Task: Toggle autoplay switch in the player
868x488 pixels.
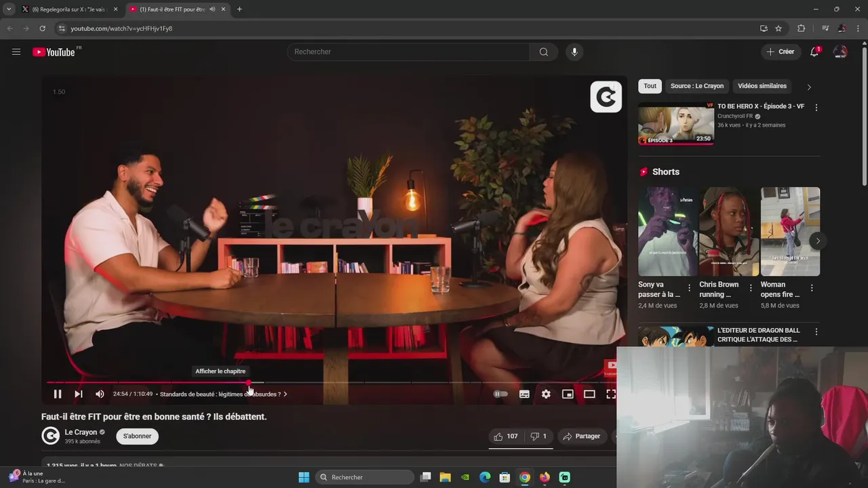Action: [500, 394]
